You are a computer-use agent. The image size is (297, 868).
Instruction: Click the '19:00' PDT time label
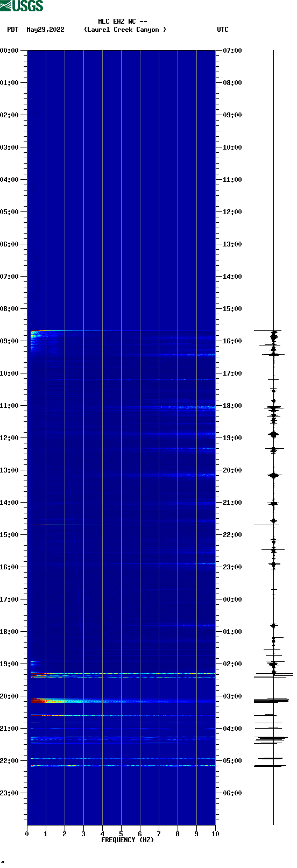(10, 664)
